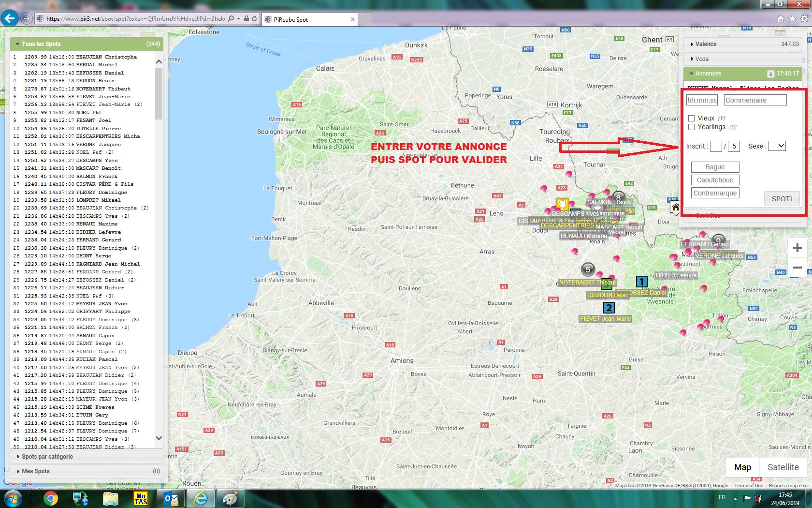The image size is (812, 508).
Task: Open the Sexe dropdown
Action: (x=777, y=146)
